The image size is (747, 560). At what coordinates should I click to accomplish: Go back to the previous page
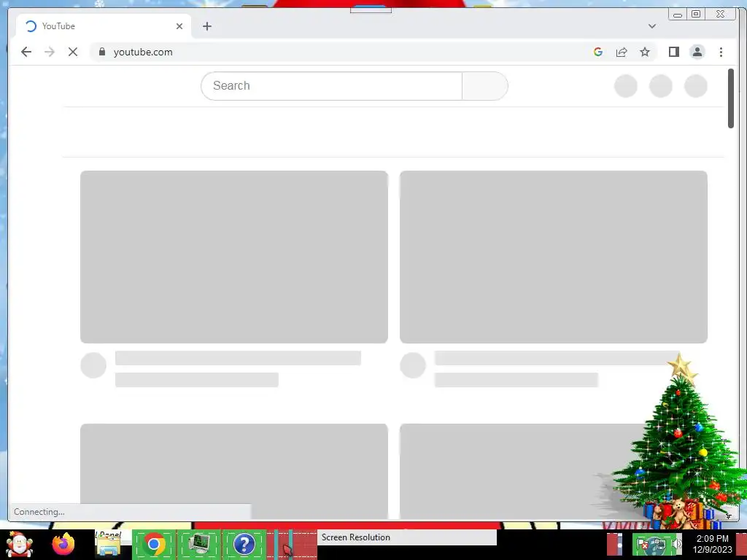pyautogui.click(x=26, y=52)
